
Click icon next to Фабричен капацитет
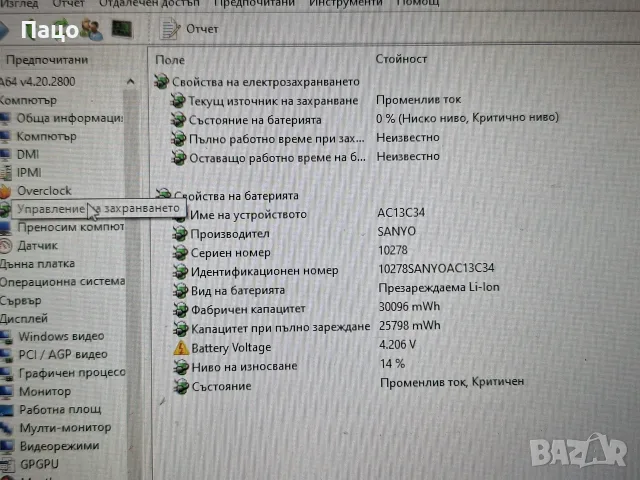(x=181, y=309)
